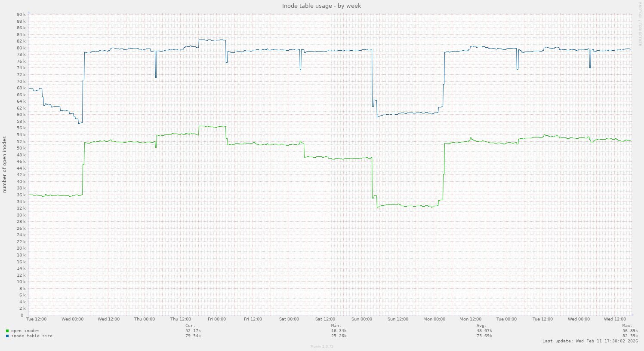This screenshot has width=644, height=351.
Task: Click the 'open inodes' legend label
Action: (x=25, y=331)
